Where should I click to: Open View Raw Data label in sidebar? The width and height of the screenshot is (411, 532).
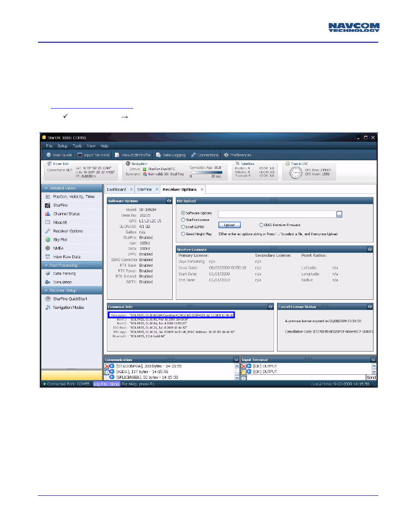coord(67,257)
